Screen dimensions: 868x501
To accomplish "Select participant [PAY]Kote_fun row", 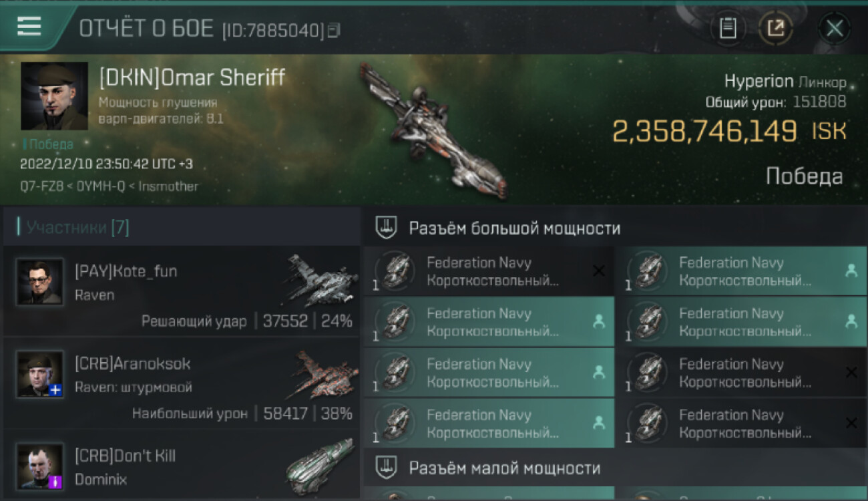I will coord(182,291).
